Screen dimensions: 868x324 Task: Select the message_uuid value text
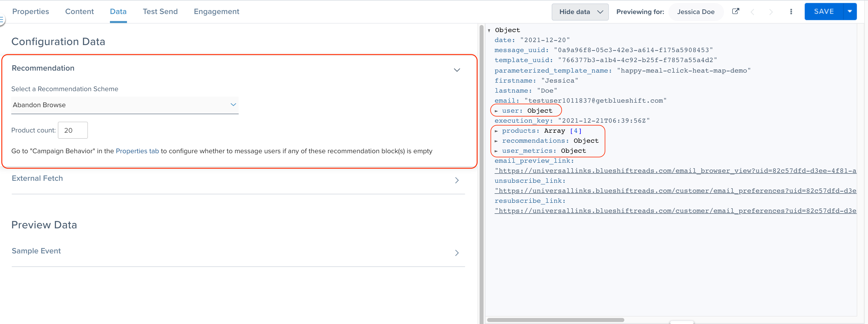tap(633, 50)
